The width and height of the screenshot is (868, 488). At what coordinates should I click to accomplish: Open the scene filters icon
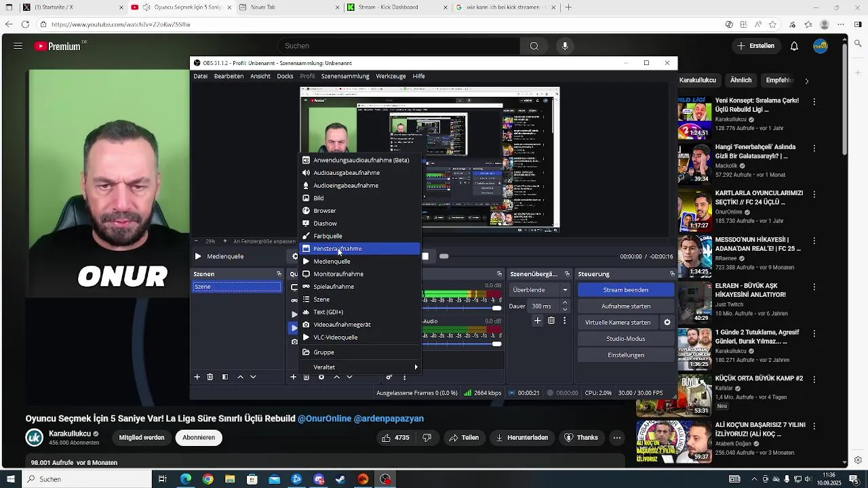225,377
